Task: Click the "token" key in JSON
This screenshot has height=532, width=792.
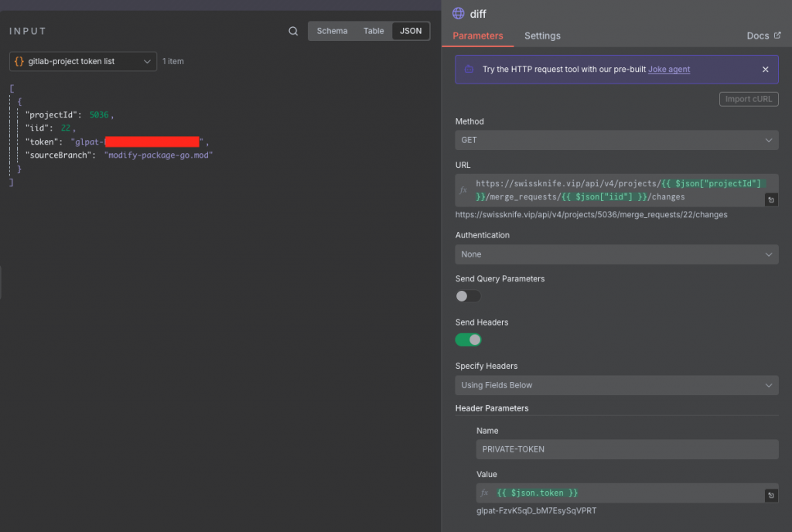Action: point(42,142)
